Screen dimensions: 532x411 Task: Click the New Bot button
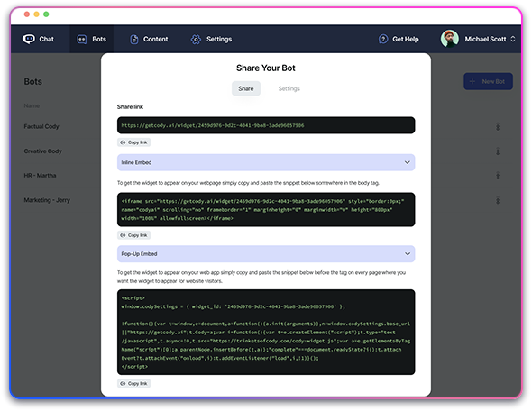(488, 81)
